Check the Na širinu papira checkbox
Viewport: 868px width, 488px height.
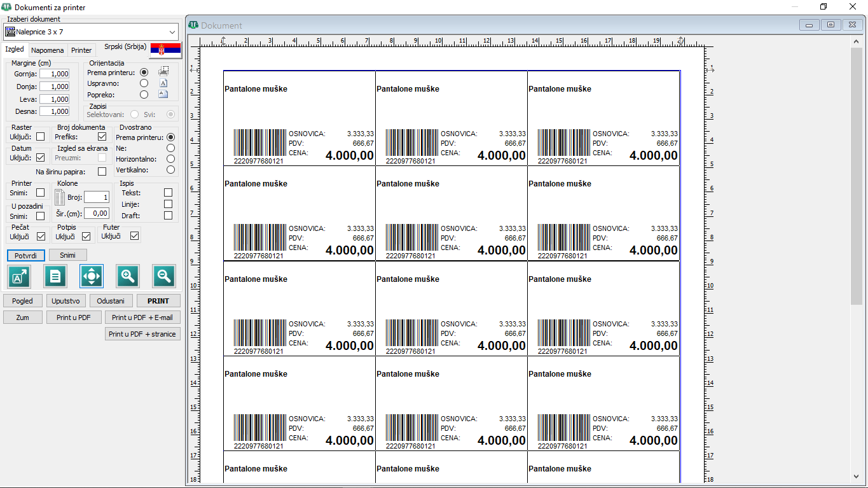102,171
